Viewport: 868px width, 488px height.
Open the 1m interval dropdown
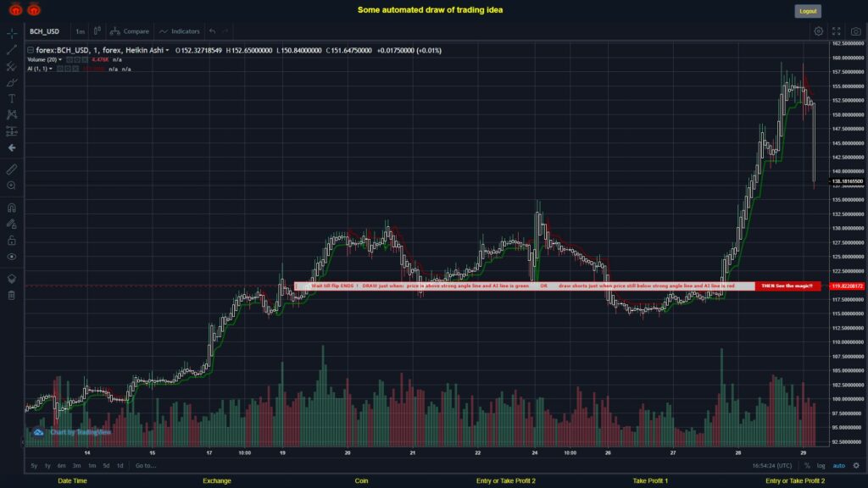pyautogui.click(x=81, y=31)
